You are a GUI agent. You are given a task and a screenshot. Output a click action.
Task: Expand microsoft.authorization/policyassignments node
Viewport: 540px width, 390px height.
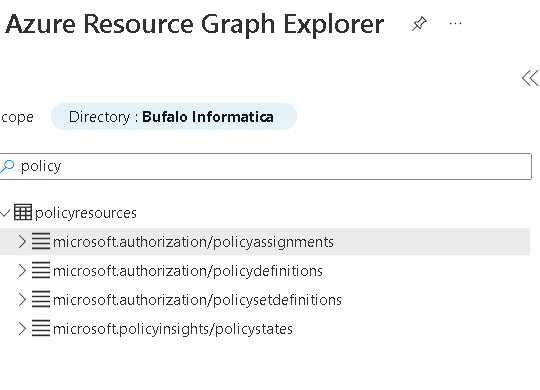22,242
